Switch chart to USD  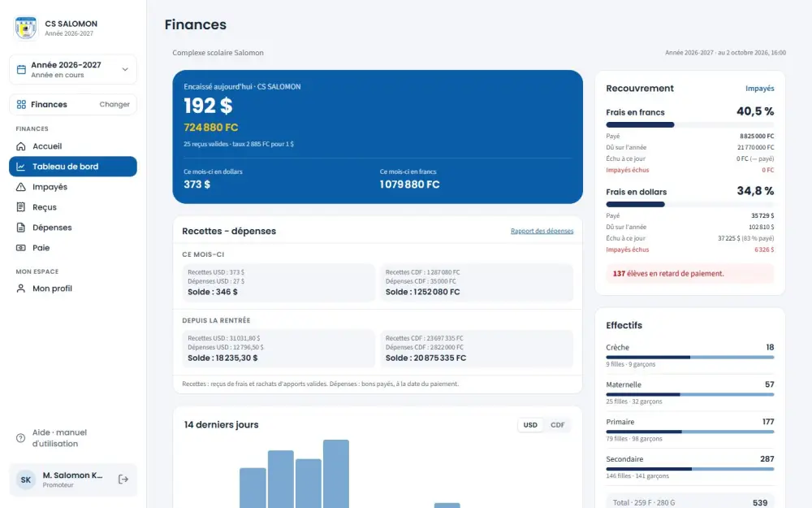[530, 425]
